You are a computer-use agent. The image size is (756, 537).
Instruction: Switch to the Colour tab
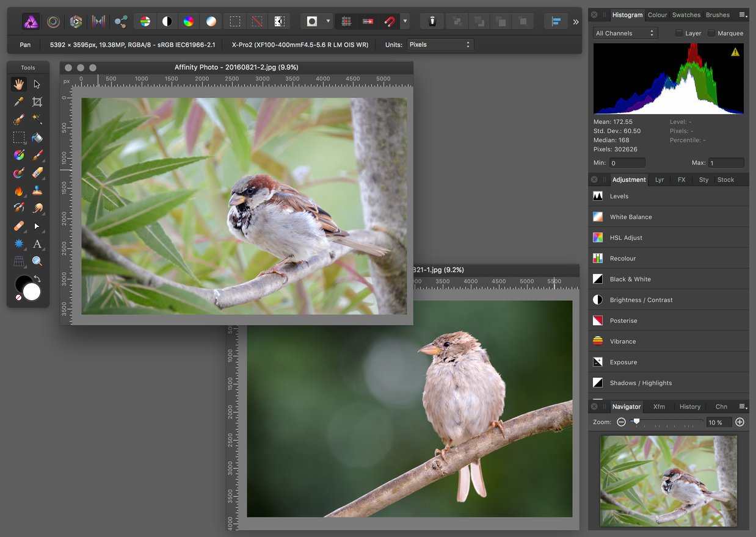point(658,15)
